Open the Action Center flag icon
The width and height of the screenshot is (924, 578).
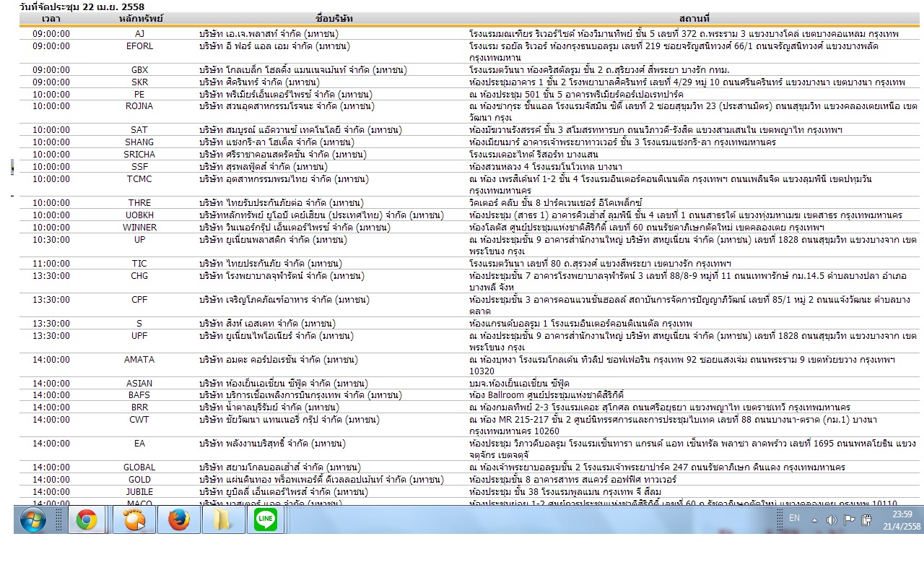click(849, 519)
